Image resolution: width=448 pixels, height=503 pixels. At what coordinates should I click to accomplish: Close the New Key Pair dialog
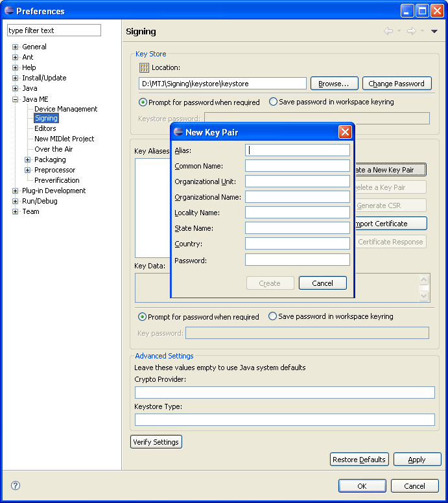345,132
